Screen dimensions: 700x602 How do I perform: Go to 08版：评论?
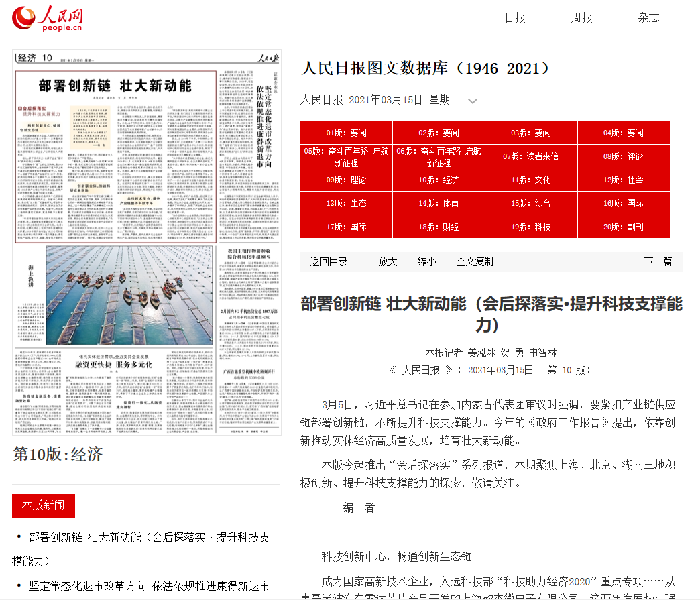click(623, 157)
